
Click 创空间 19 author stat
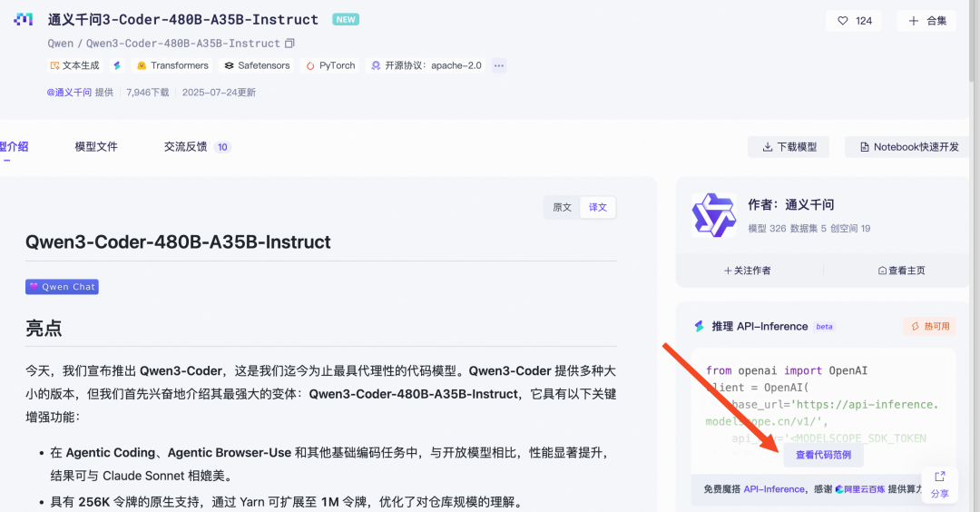[850, 228]
